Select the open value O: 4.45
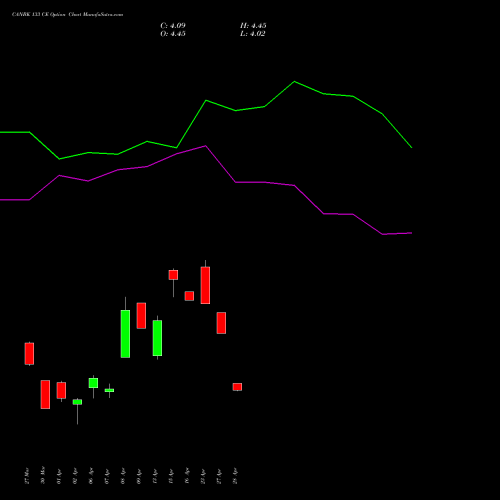The width and height of the screenshot is (500, 500). (x=173, y=34)
